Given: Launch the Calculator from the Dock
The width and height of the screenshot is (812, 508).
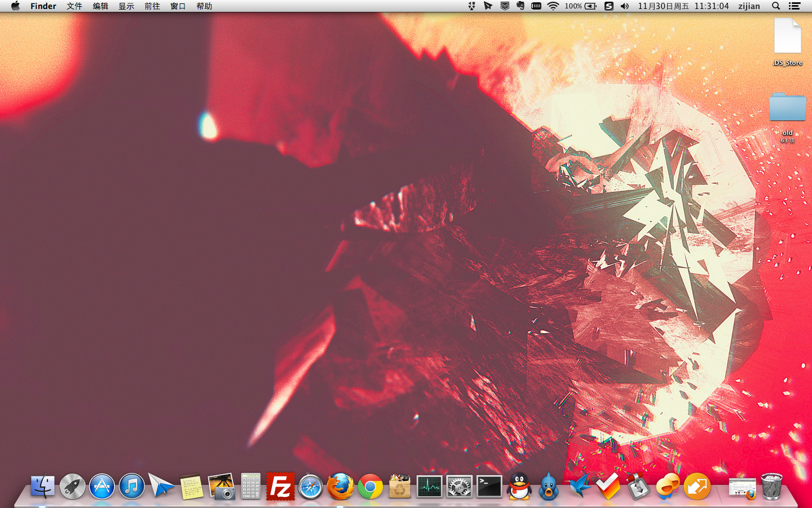Looking at the screenshot, I should (x=250, y=486).
